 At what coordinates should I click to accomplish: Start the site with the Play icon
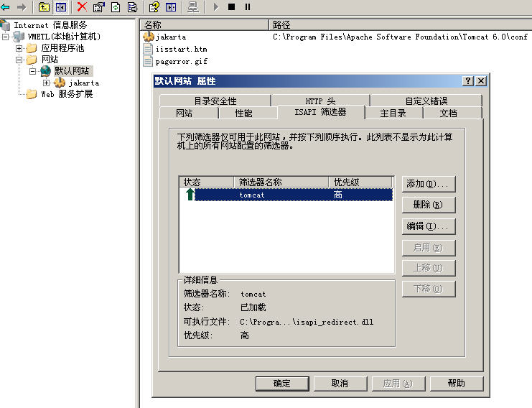click(x=216, y=6)
